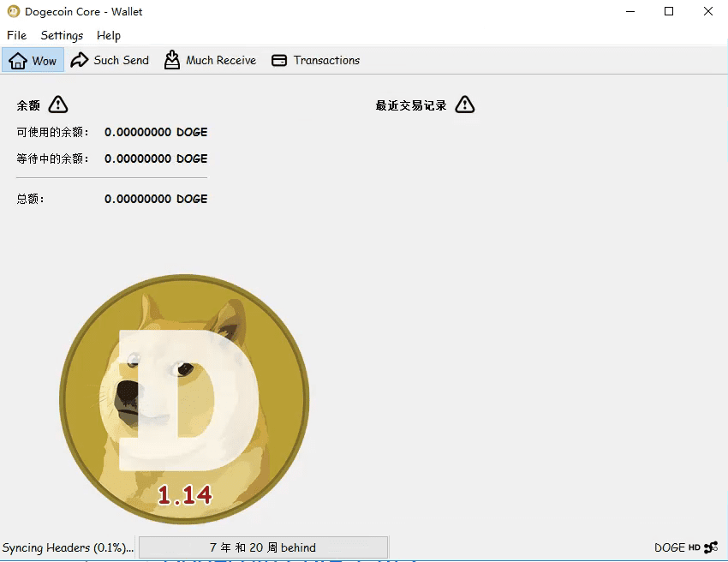Click the Dogecoin logo in title bar
The height and width of the screenshot is (562, 728).
13,12
